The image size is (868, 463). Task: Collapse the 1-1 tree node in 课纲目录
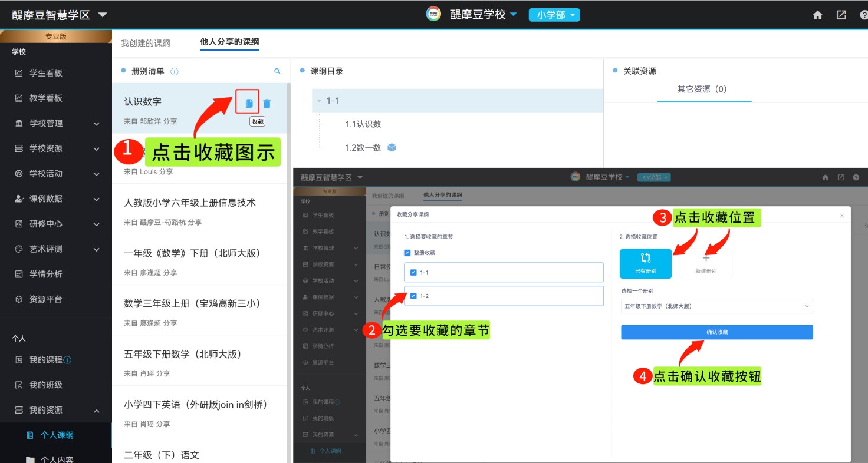(x=319, y=101)
